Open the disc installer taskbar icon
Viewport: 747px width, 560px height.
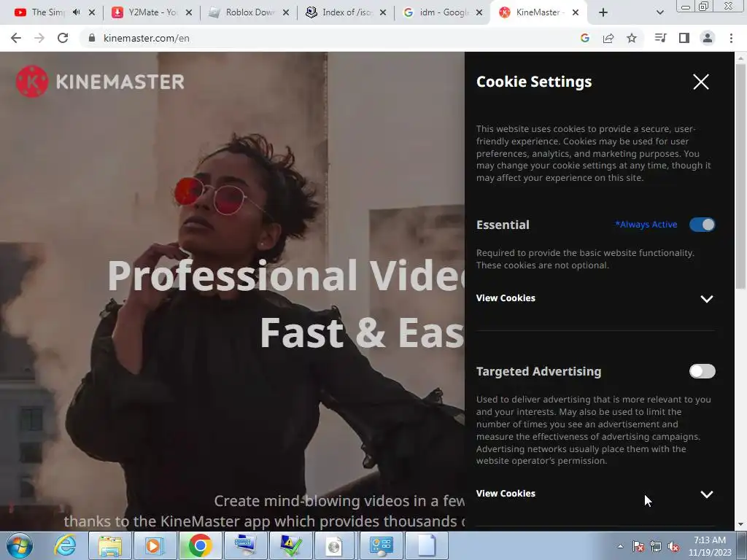click(x=335, y=545)
